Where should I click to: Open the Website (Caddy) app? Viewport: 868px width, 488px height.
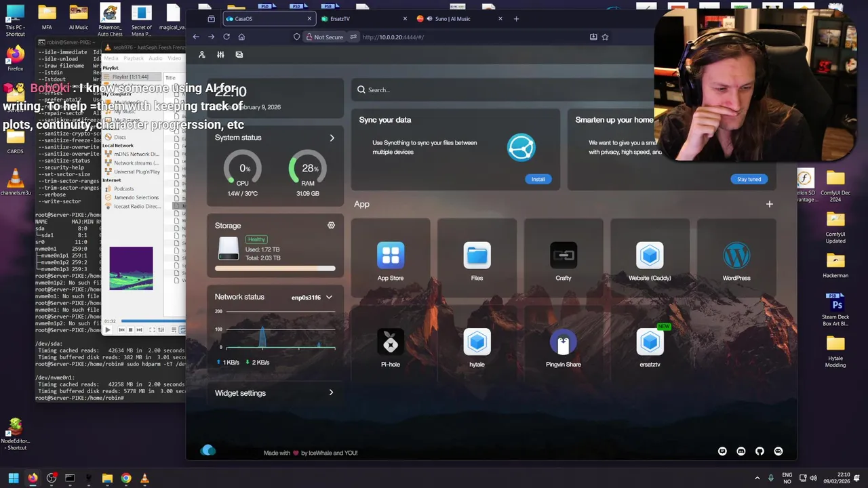point(650,256)
